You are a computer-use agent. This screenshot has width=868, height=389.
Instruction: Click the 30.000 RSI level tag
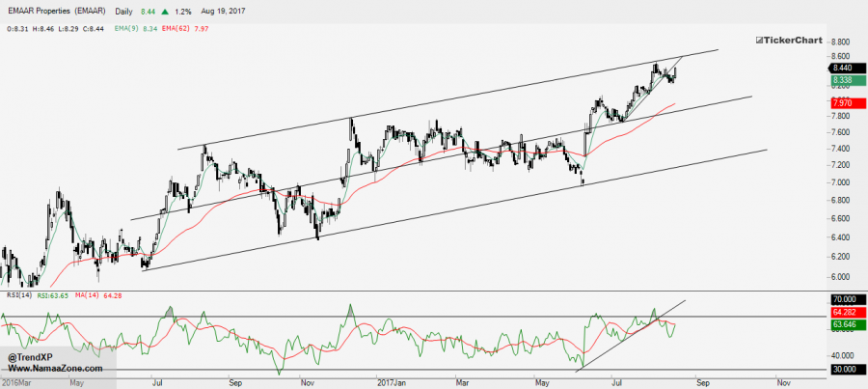pos(847,369)
